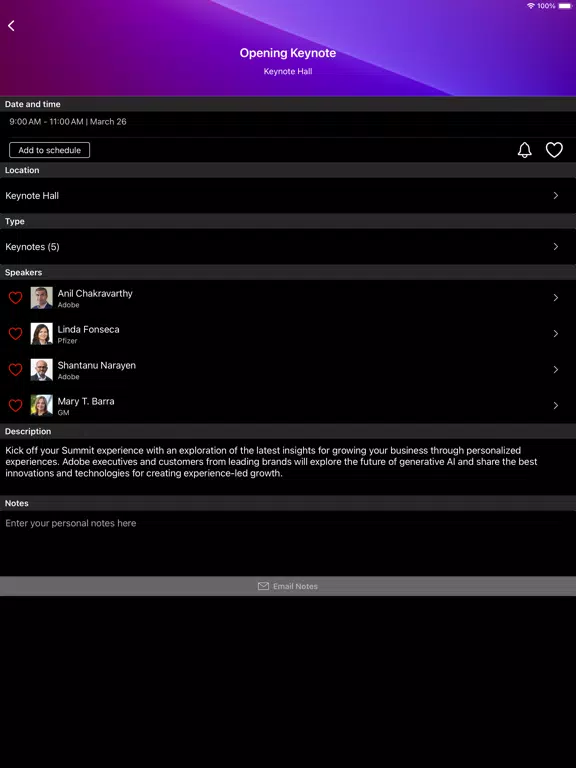Open Shantanu Narayen's profile photo
Image resolution: width=576 pixels, height=768 pixels.
42,370
